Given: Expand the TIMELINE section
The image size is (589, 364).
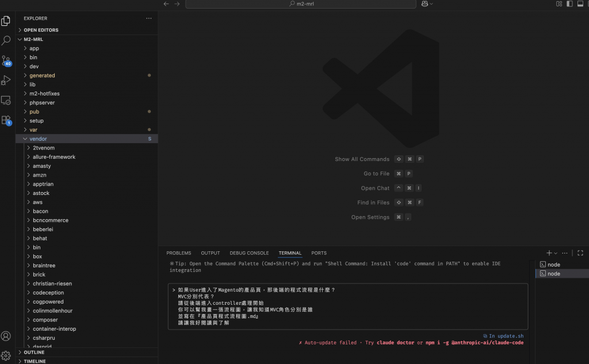Looking at the screenshot, I should [x=87, y=361].
